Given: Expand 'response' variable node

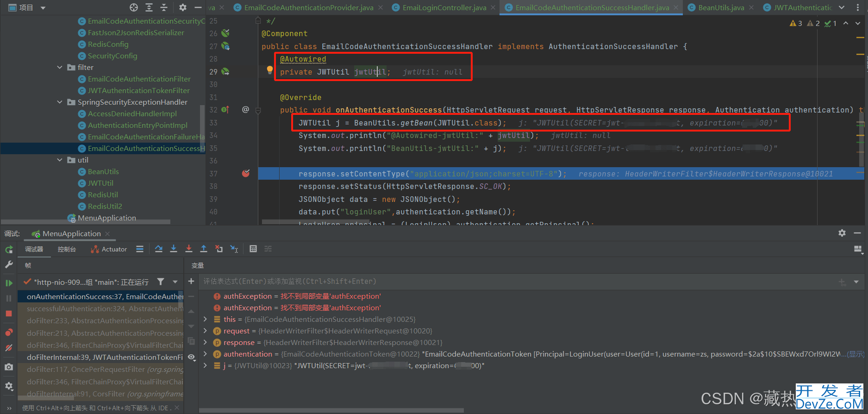Looking at the screenshot, I should [x=206, y=342].
